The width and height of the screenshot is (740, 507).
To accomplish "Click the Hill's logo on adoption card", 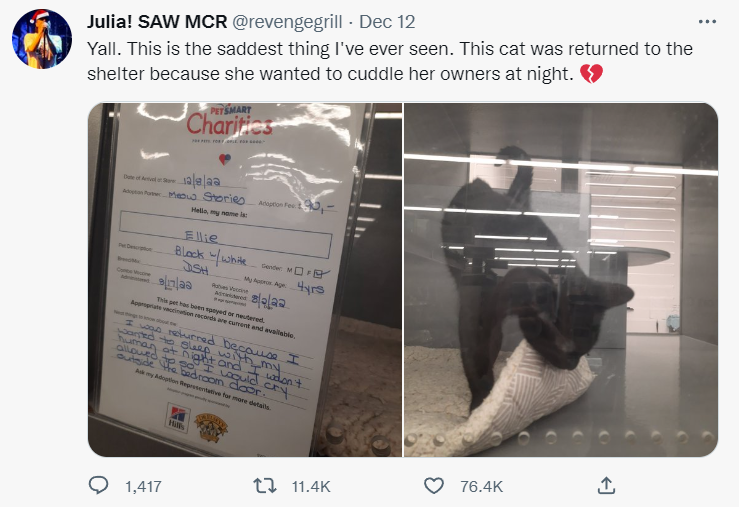I will tap(178, 417).
